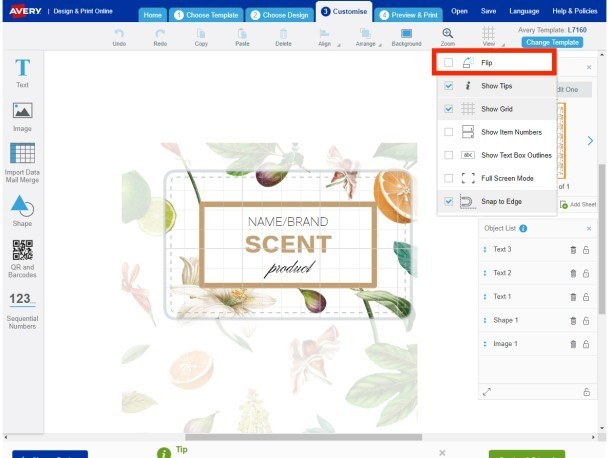Close the Object List panel

[588, 229]
